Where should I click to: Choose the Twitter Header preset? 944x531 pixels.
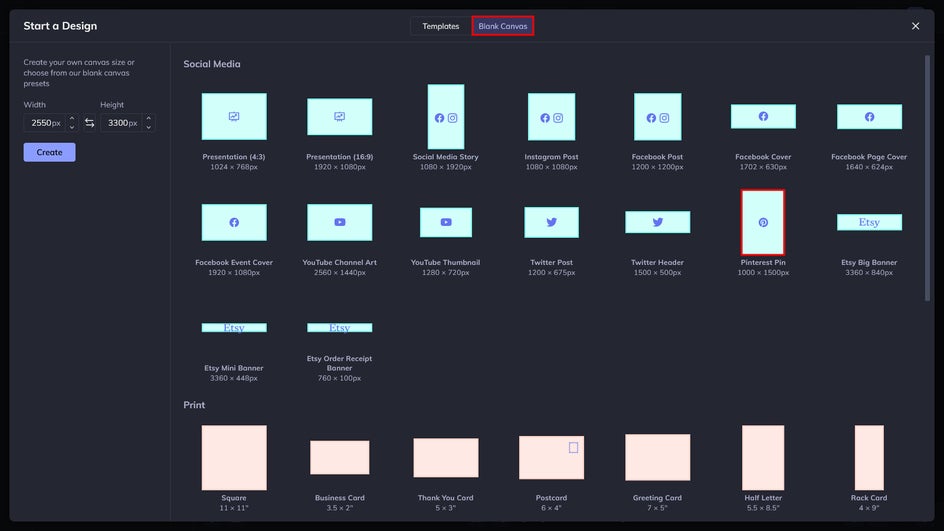pyautogui.click(x=657, y=222)
